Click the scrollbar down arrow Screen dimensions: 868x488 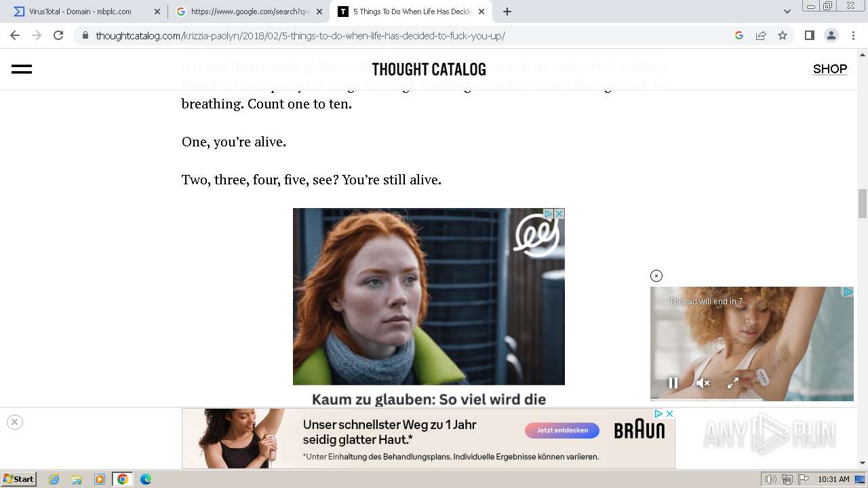pos(863,463)
